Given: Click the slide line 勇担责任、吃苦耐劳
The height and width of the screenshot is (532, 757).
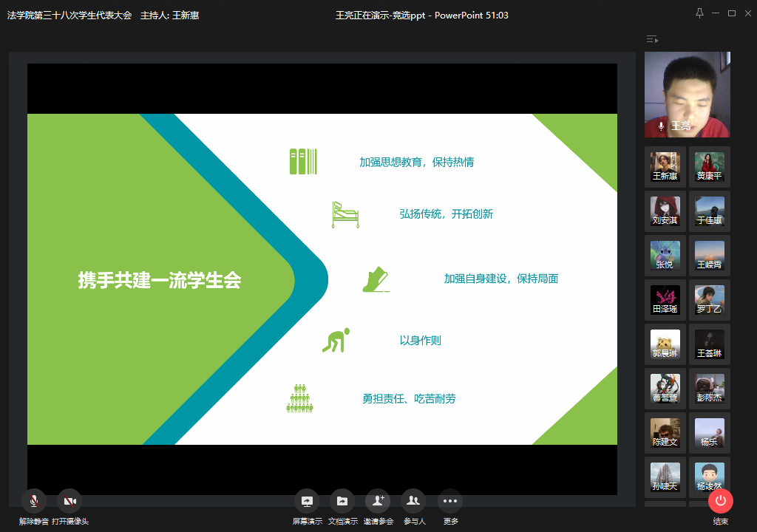Looking at the screenshot, I should coord(409,399).
